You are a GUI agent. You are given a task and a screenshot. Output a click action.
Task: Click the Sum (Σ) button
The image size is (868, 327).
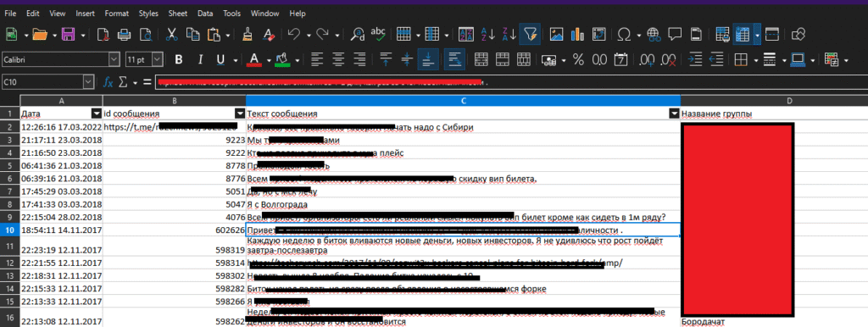pyautogui.click(x=123, y=82)
